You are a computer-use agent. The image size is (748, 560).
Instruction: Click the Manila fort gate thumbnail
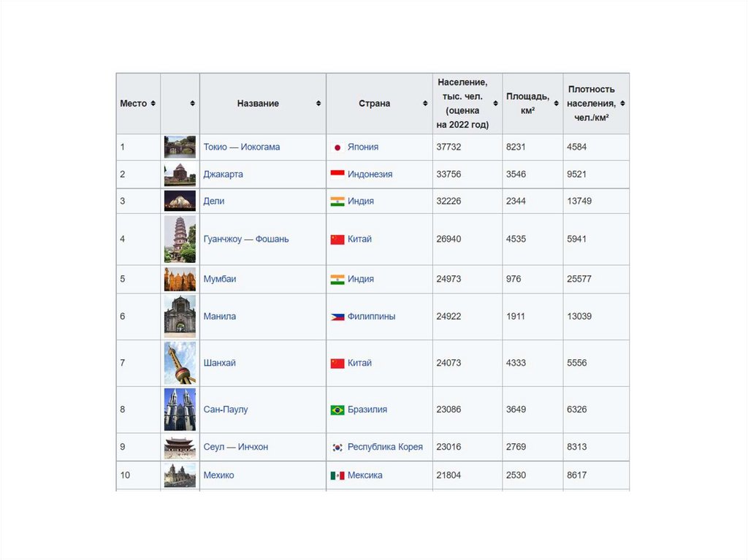pyautogui.click(x=180, y=316)
